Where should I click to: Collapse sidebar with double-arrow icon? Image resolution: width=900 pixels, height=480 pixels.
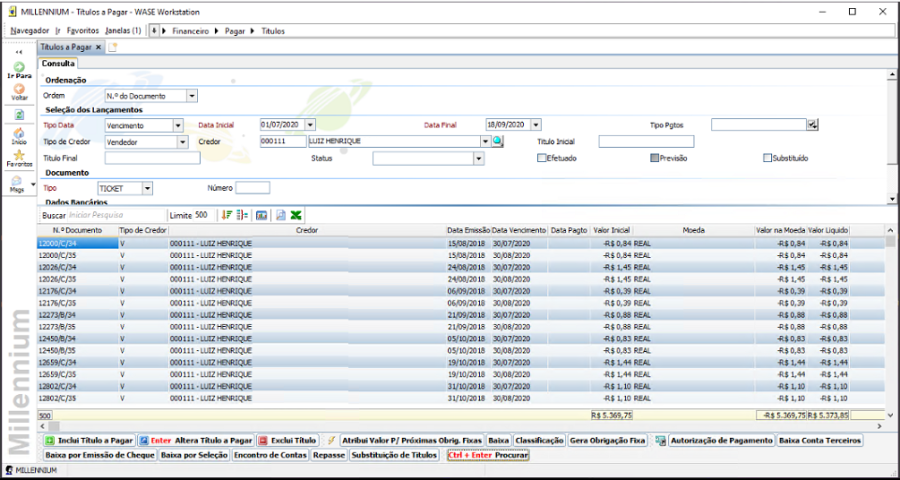tap(19, 52)
